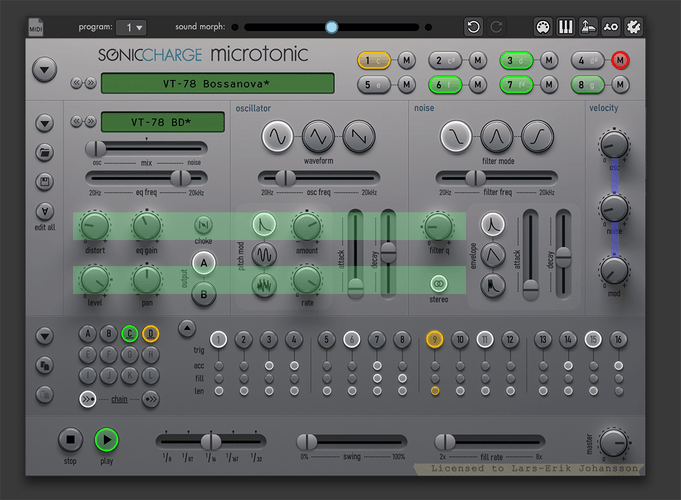Image resolution: width=681 pixels, height=500 pixels.
Task: Select linear noise envelope icon
Action: (493, 255)
